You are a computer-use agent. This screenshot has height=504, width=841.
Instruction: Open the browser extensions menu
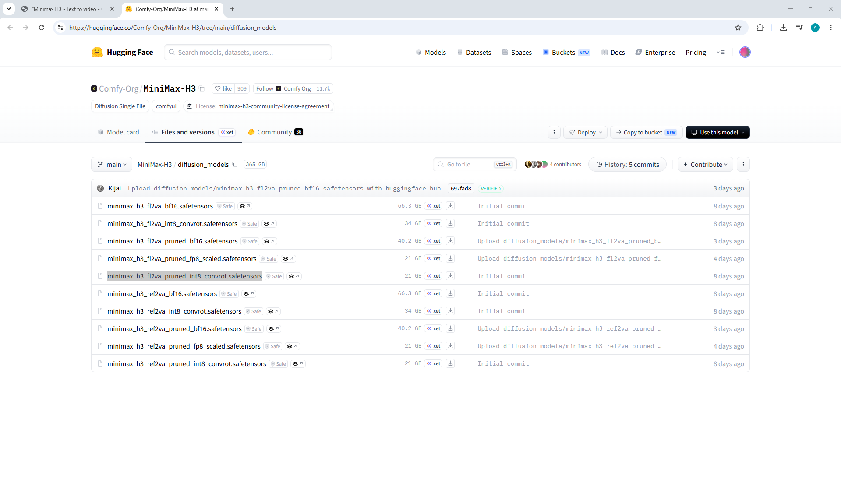tap(760, 28)
